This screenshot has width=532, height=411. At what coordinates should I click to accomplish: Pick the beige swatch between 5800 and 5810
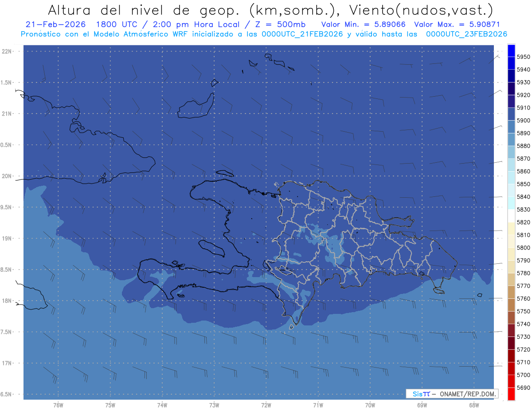pos(511,241)
